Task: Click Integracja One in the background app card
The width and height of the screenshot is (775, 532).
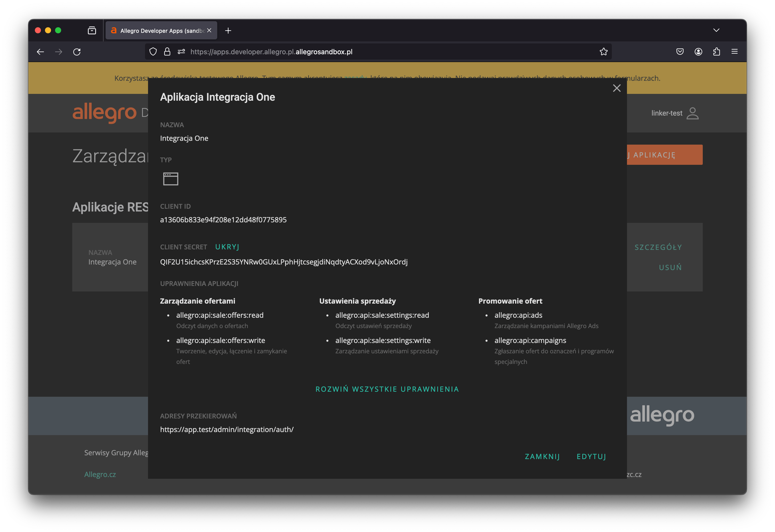Action: tap(112, 262)
